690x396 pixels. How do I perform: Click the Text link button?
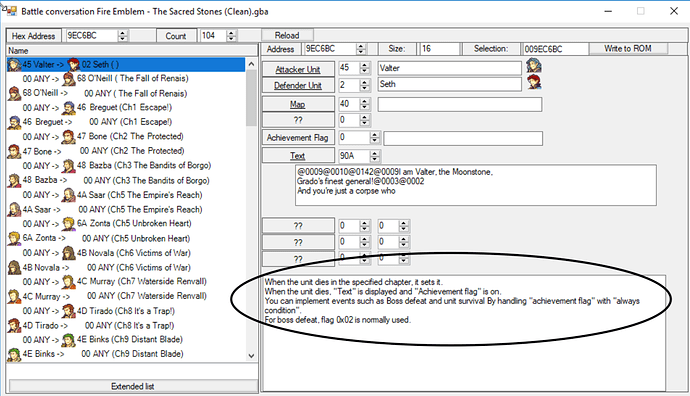pyautogui.click(x=298, y=156)
